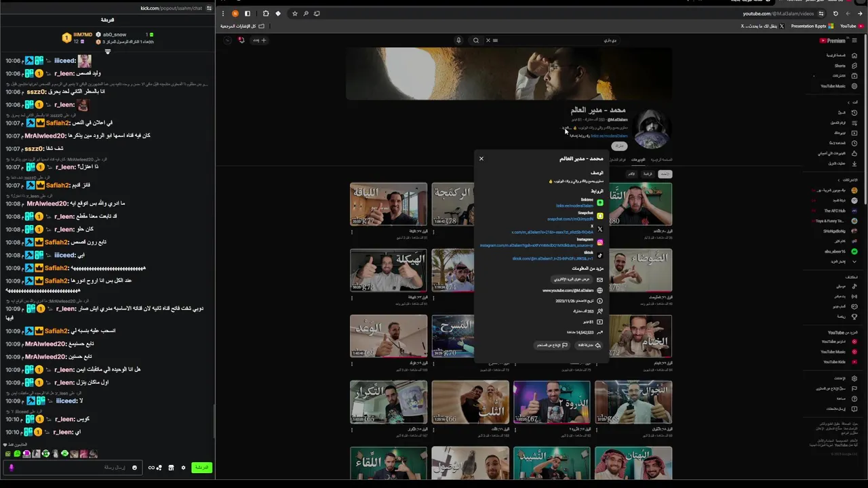Open the Snapchat link in popup
Screen dimensions: 868x488
coord(570,219)
